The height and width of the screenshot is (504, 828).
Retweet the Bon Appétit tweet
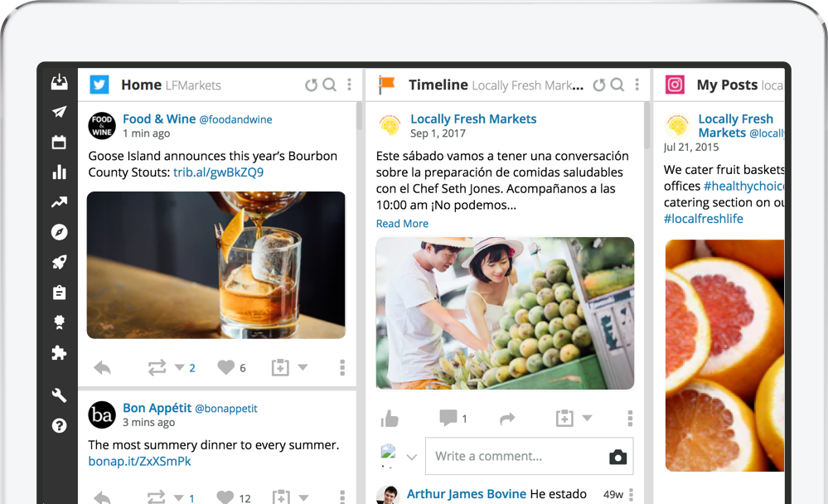coord(157,497)
